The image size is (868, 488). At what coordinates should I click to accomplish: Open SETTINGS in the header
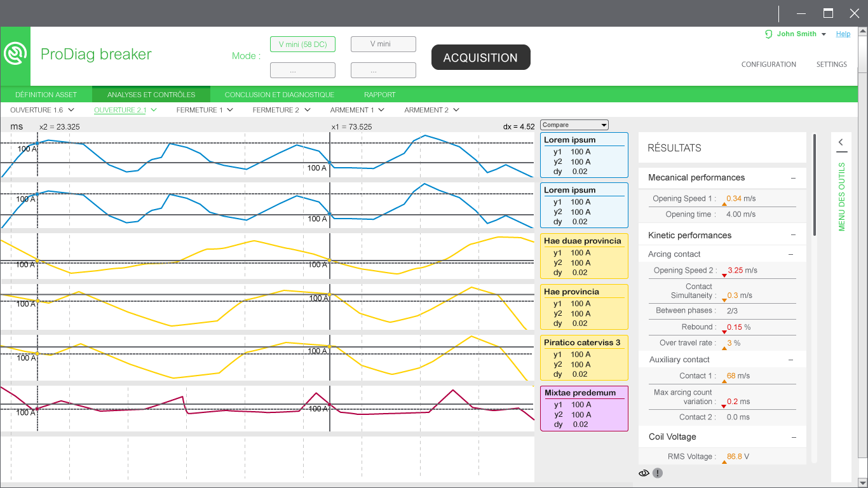pos(832,64)
